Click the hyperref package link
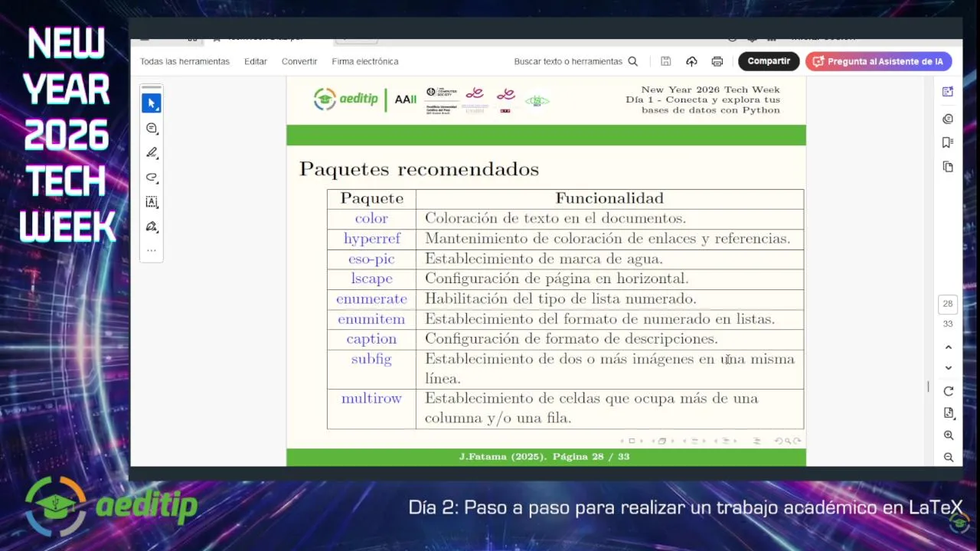 [x=371, y=239]
